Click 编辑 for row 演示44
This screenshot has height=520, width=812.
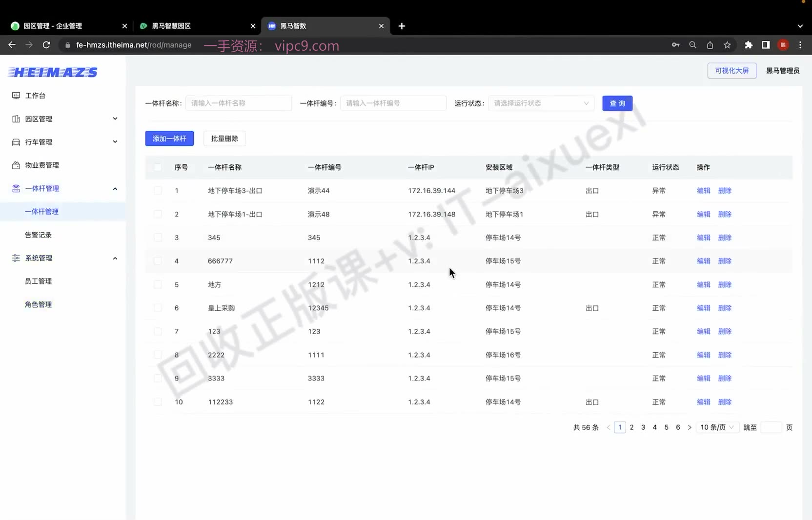tap(703, 191)
